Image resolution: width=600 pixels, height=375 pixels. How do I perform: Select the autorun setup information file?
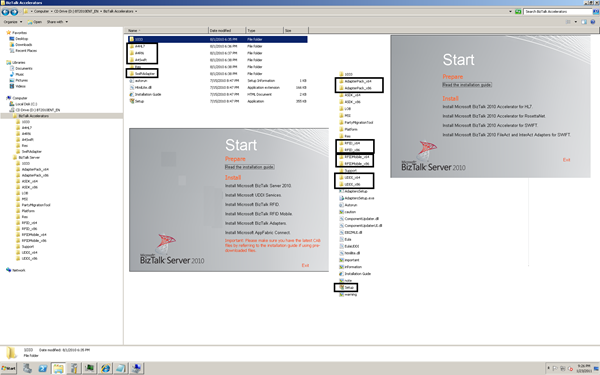[139, 81]
